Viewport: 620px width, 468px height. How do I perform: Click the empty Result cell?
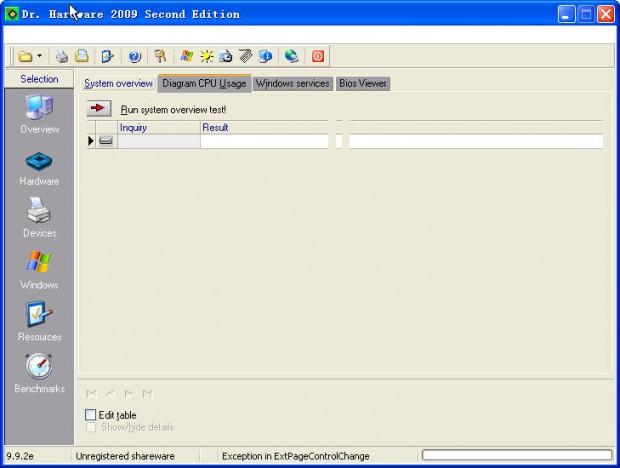264,141
